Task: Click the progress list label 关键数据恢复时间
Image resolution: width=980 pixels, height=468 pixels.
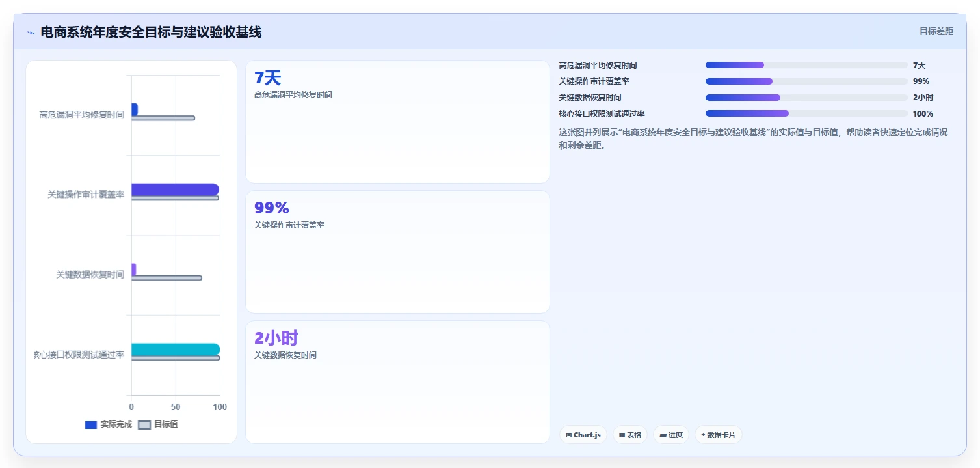Action: [590, 98]
